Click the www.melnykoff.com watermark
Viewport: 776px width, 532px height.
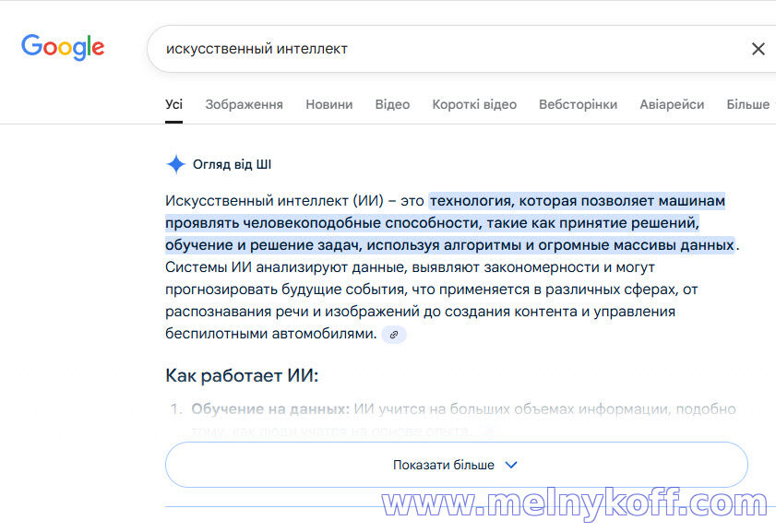point(573,505)
